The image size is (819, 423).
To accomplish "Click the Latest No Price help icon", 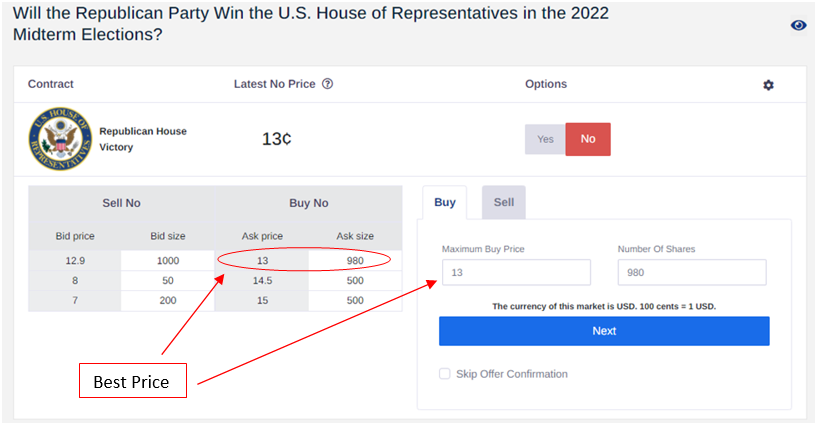I will coord(327,84).
